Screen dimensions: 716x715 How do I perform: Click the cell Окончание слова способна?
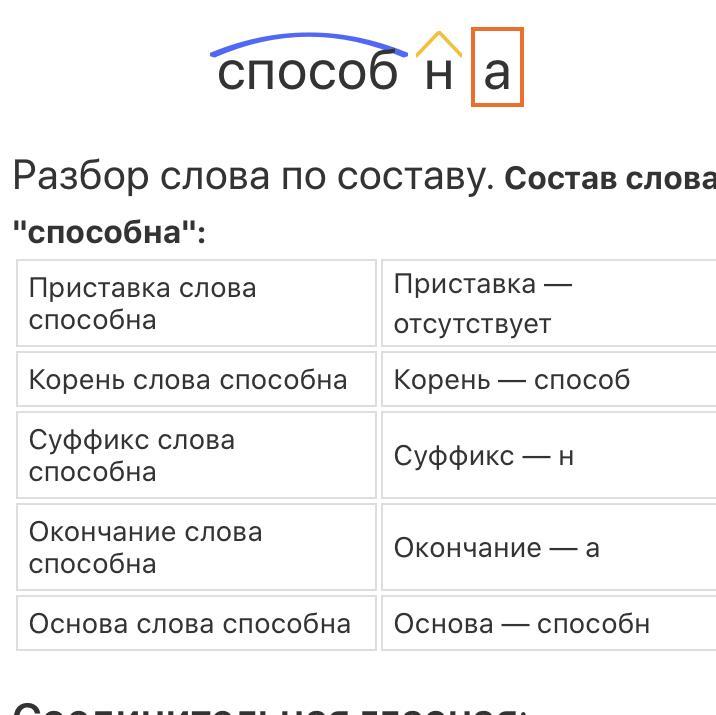(196, 547)
